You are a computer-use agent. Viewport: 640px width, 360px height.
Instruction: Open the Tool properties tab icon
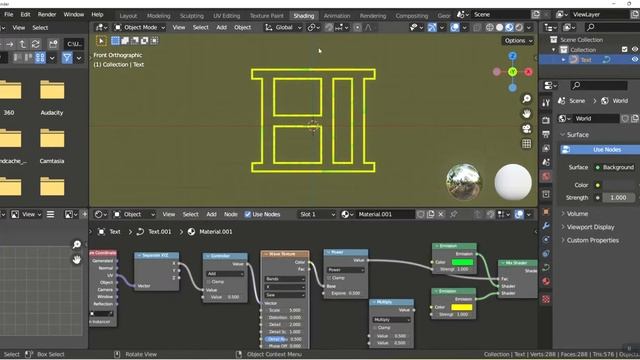pos(546,103)
